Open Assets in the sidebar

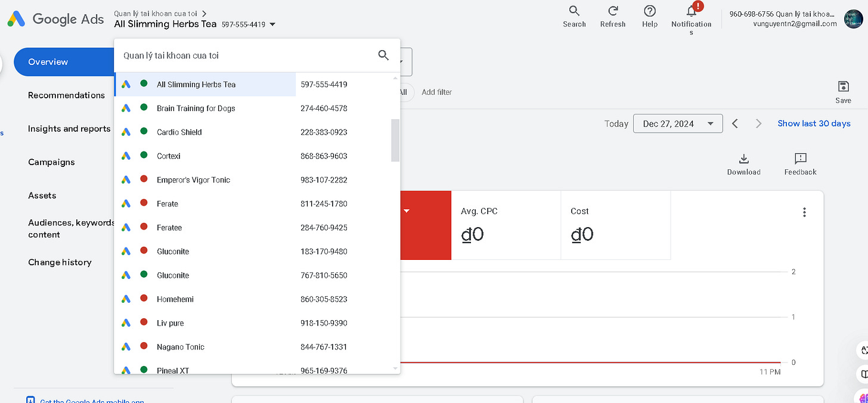[x=42, y=196]
